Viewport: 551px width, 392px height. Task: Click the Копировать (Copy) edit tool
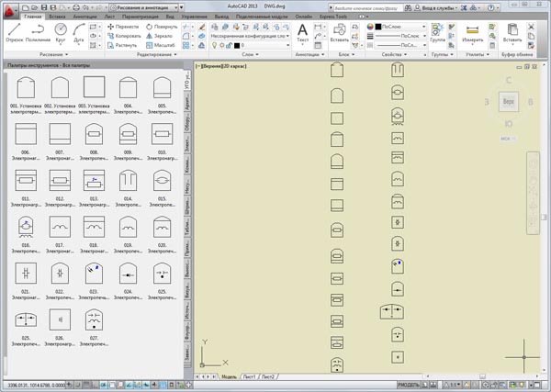tap(126, 35)
